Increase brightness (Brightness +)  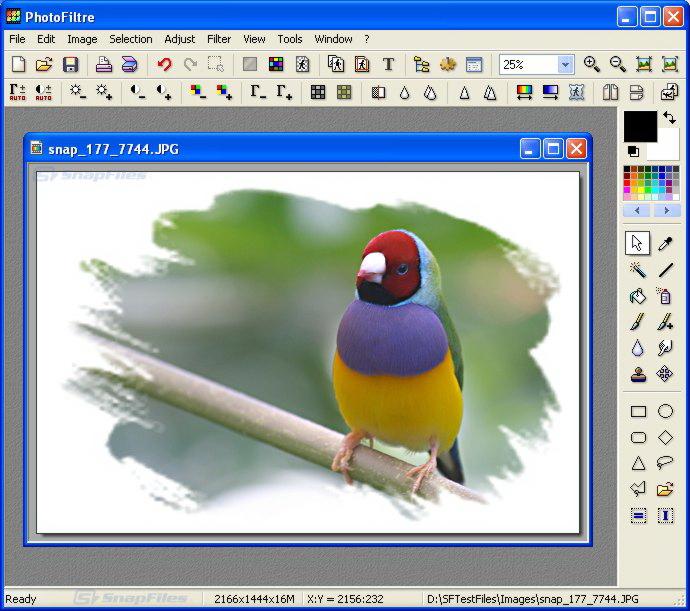[x=104, y=92]
